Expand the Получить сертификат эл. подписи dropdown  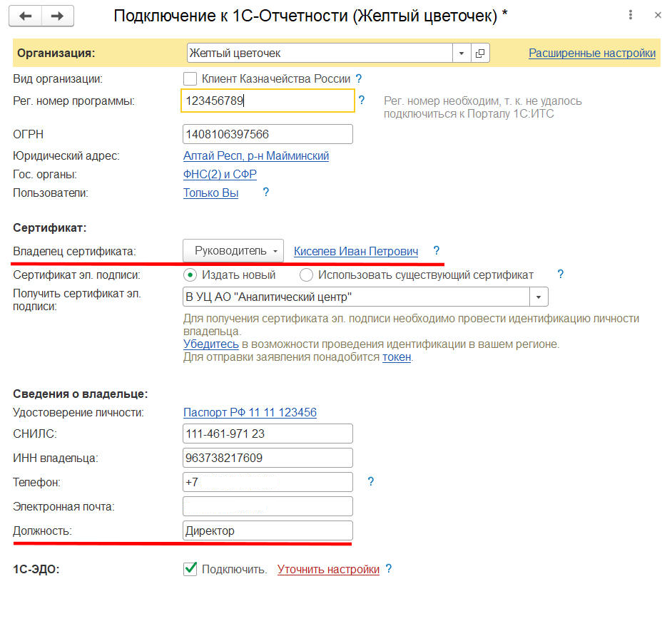click(539, 297)
